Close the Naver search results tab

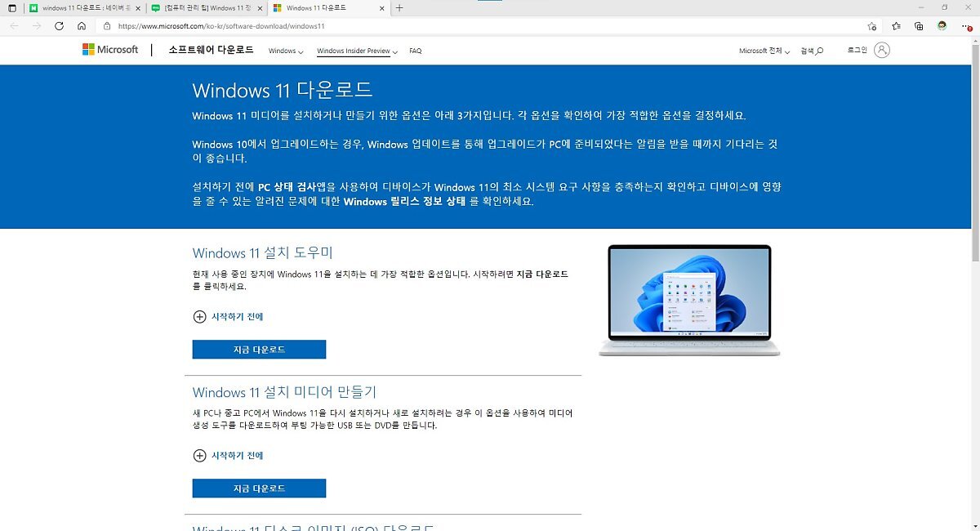tap(138, 8)
